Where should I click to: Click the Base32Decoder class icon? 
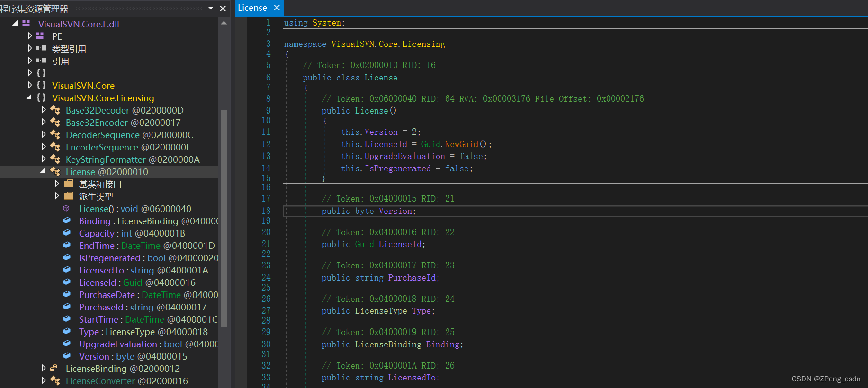point(55,110)
